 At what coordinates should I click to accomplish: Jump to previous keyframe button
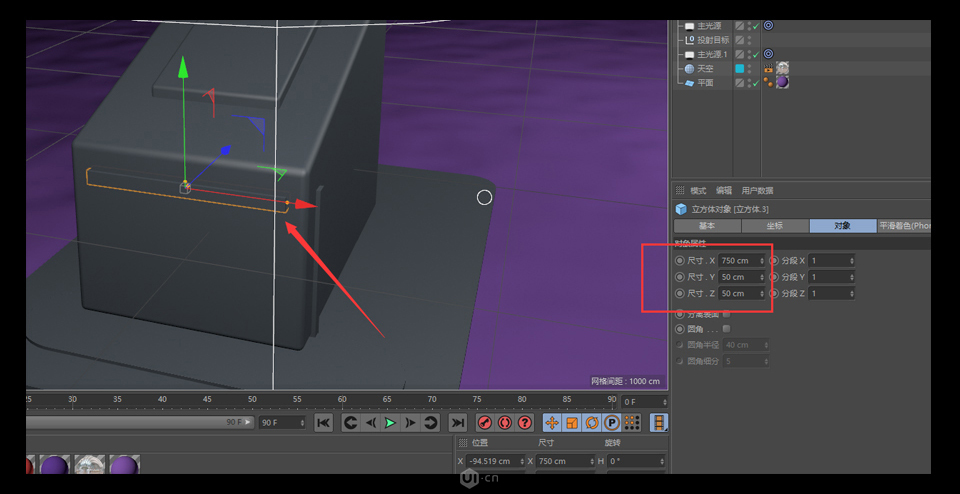[350, 422]
